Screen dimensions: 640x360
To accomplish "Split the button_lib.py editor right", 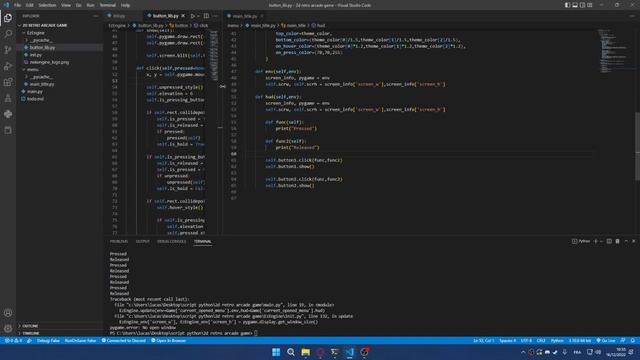I will point(207,16).
